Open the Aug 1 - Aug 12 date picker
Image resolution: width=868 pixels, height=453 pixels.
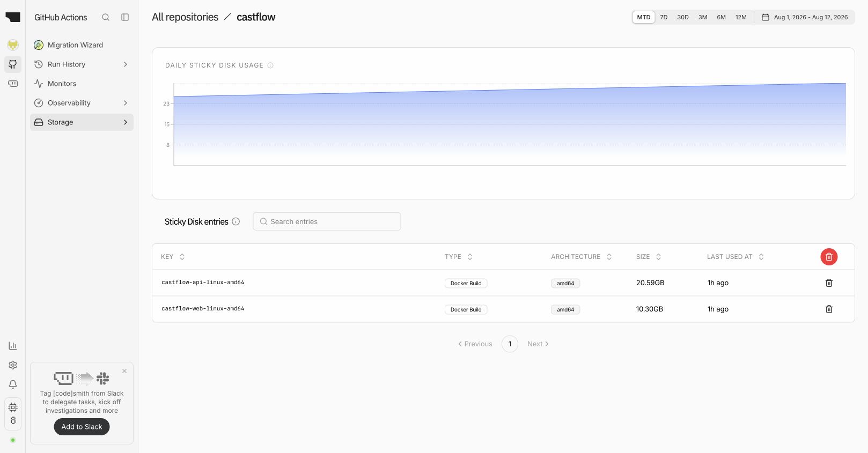coord(805,17)
